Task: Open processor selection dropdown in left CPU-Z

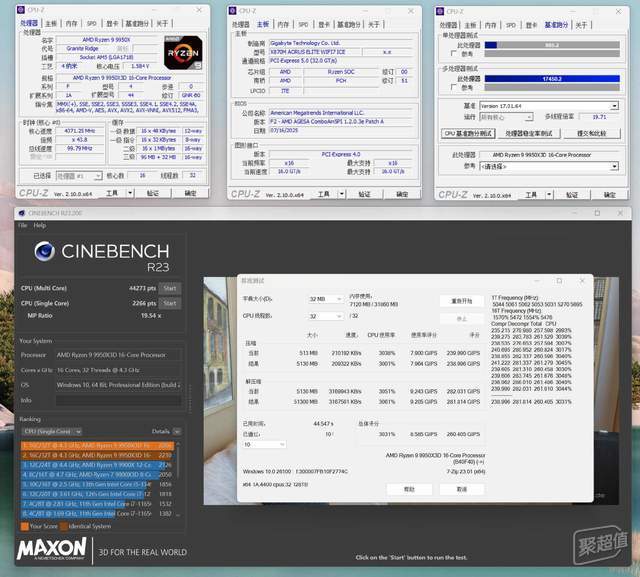Action: click(79, 176)
